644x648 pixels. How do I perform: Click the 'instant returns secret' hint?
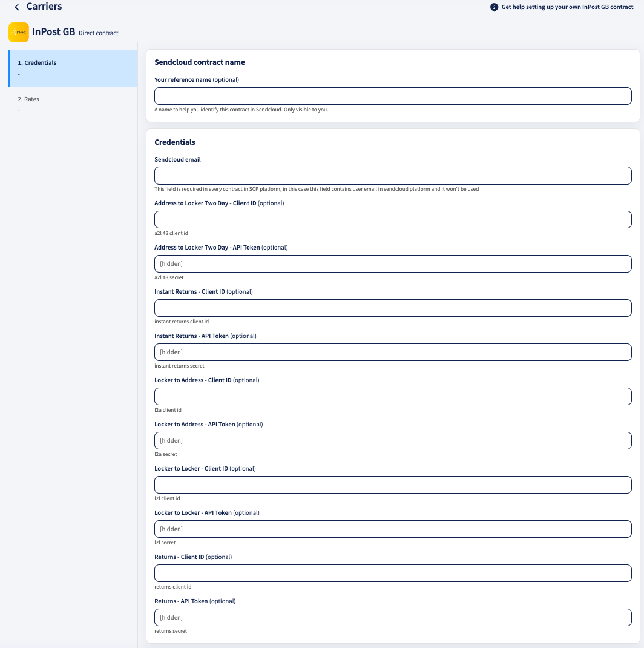point(179,366)
